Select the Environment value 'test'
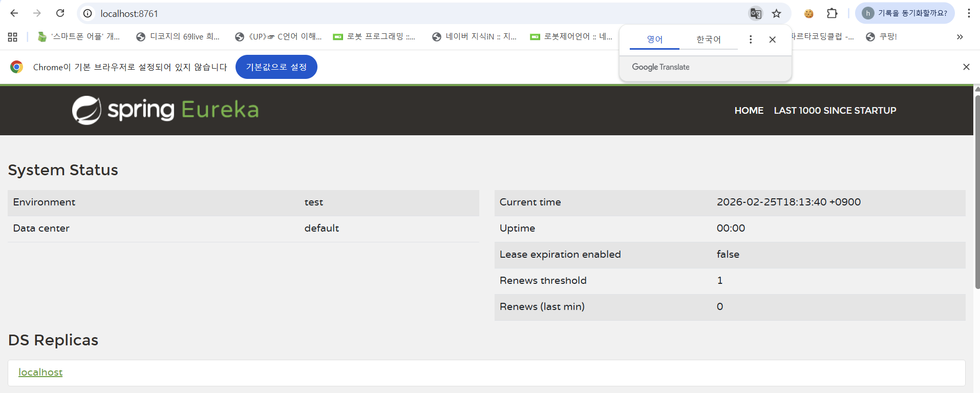 point(314,202)
